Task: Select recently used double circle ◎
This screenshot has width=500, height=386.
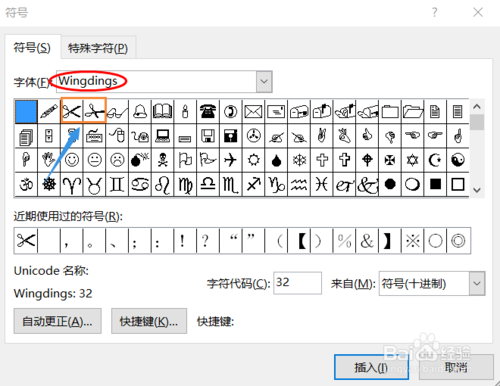Action: click(458, 241)
